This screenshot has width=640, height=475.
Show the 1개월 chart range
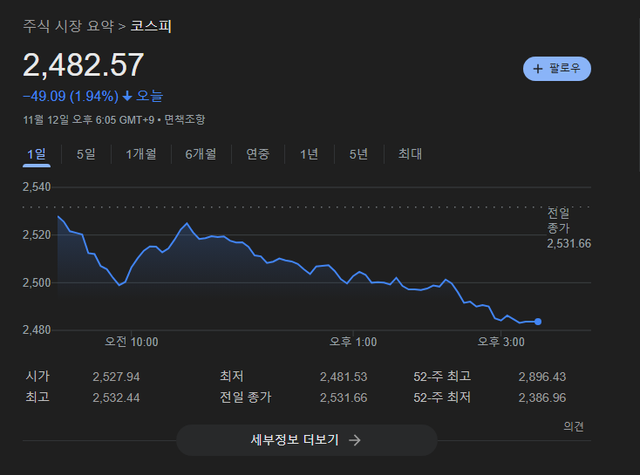click(x=141, y=154)
